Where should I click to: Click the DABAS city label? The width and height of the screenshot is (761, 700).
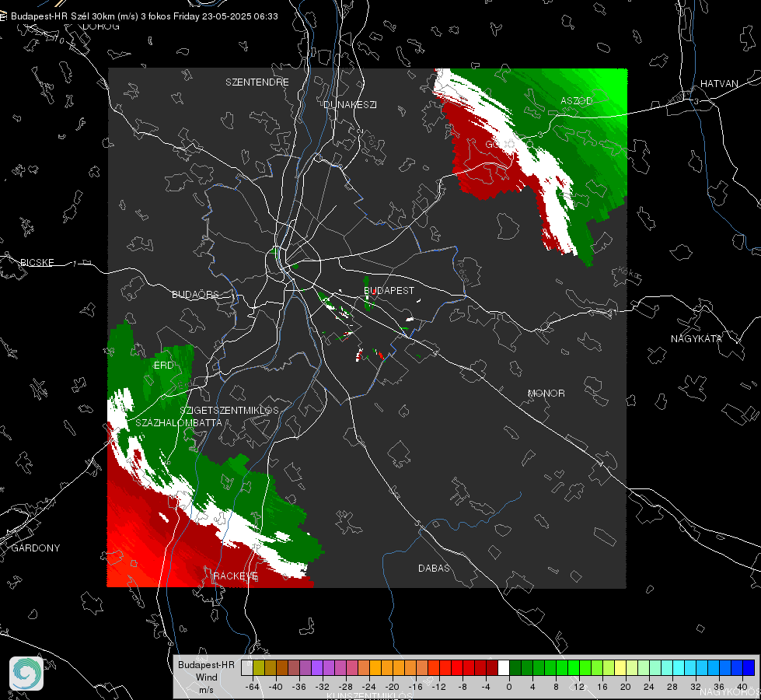tap(435, 568)
